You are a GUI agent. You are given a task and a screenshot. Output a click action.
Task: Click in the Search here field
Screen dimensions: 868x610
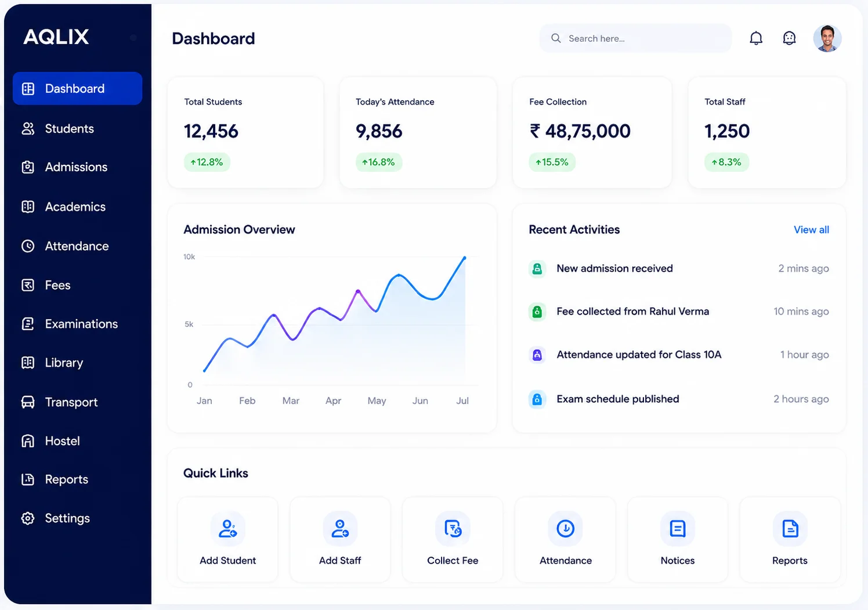click(635, 38)
